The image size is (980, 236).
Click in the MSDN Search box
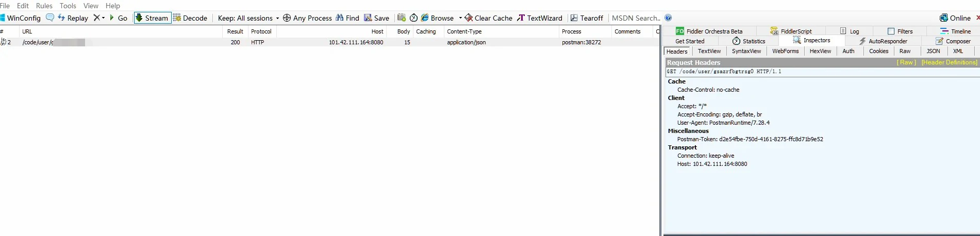tap(635, 18)
